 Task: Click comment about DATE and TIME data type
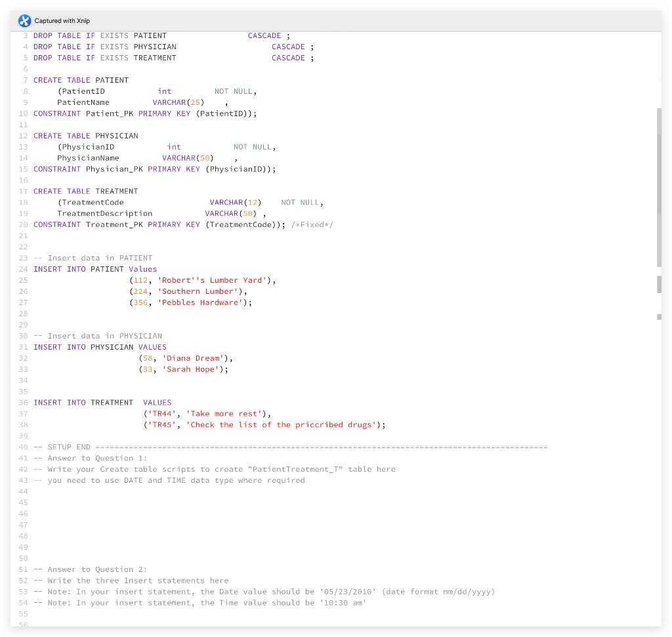click(169, 481)
